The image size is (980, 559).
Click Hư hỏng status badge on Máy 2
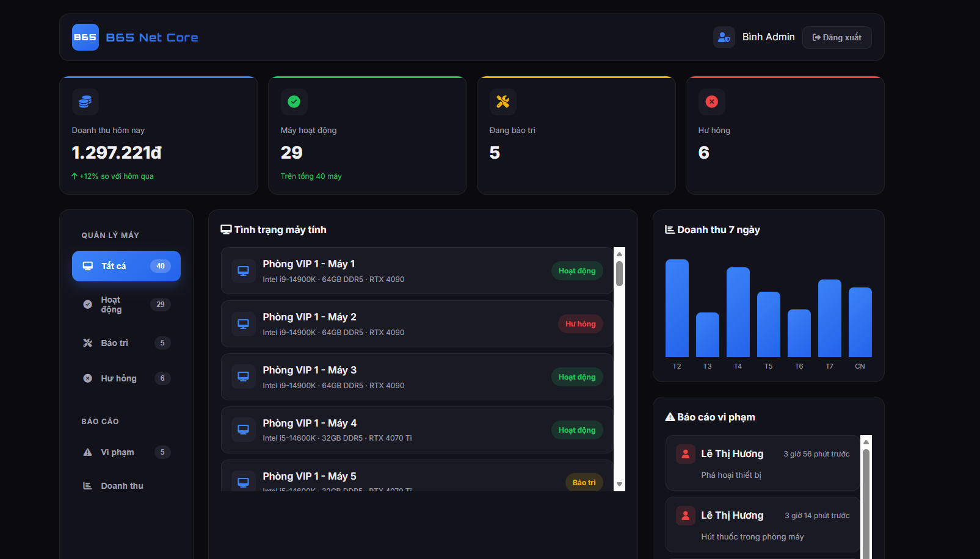click(580, 324)
